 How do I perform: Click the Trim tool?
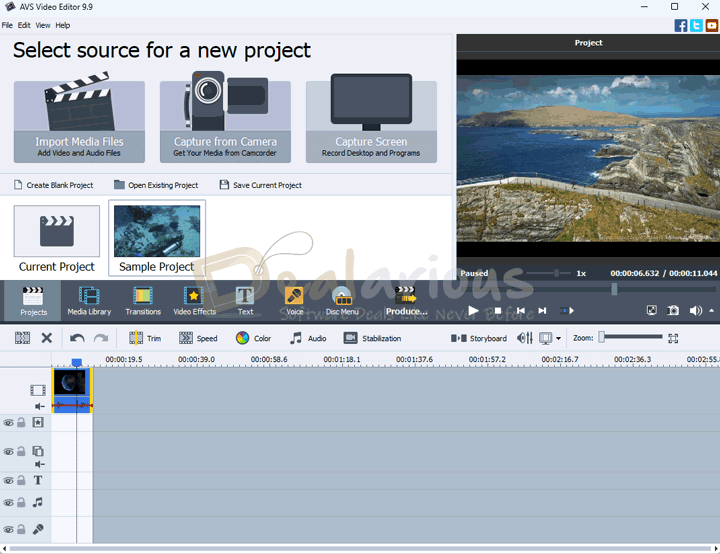(145, 339)
